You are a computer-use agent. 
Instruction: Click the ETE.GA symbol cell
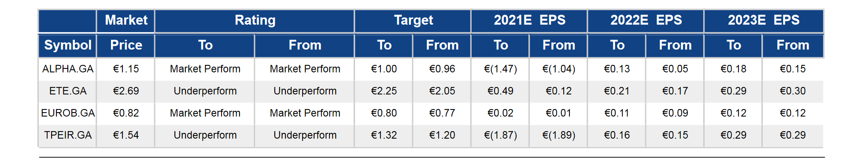pos(67,91)
